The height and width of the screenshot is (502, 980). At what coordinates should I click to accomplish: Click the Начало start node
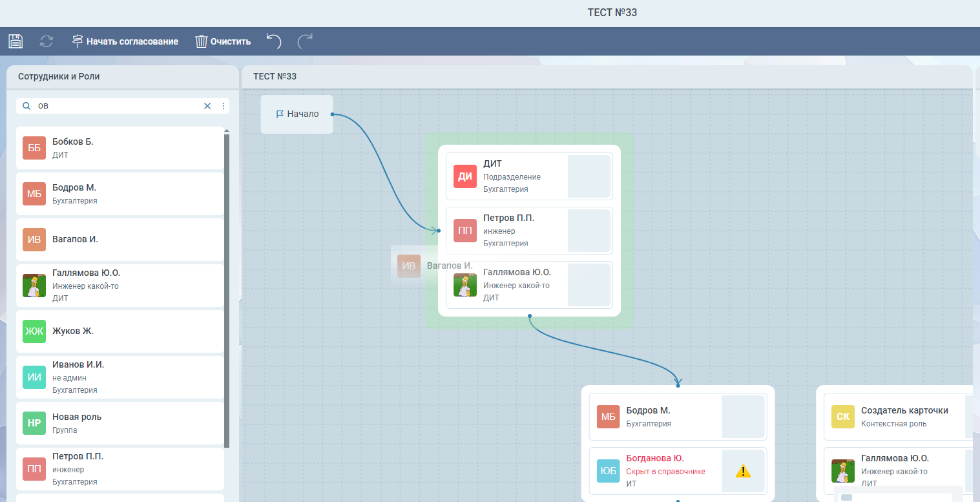[297, 114]
